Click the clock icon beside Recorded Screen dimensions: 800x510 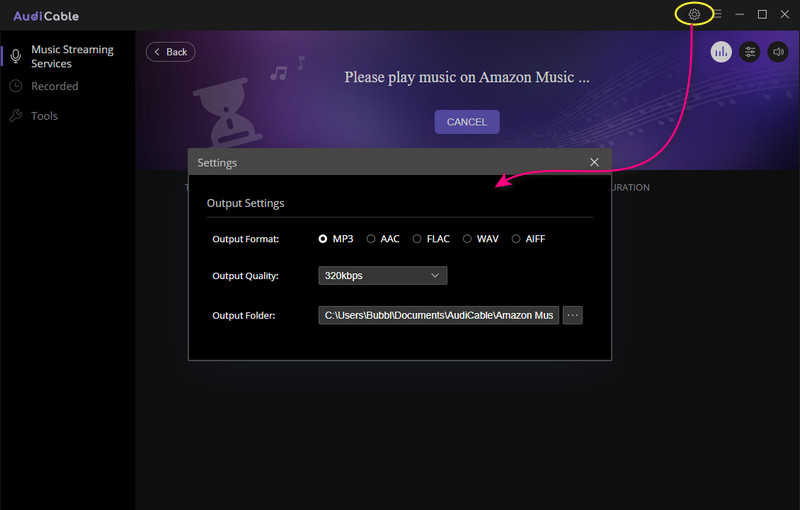point(16,86)
